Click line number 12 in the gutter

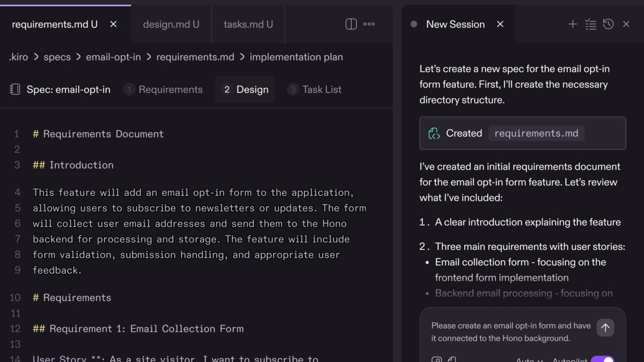15,329
